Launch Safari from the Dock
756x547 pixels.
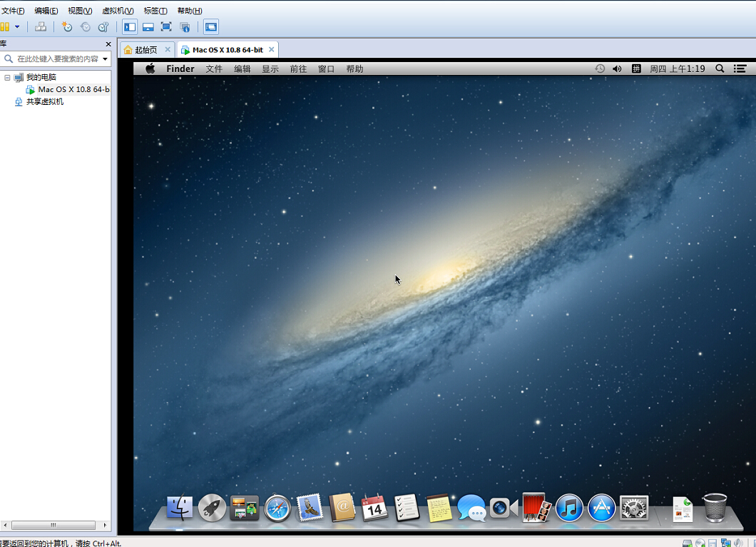click(x=277, y=508)
